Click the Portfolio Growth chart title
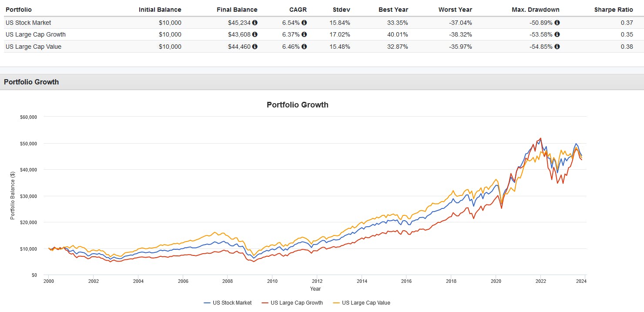Image resolution: width=644 pixels, height=312 pixels. (297, 105)
